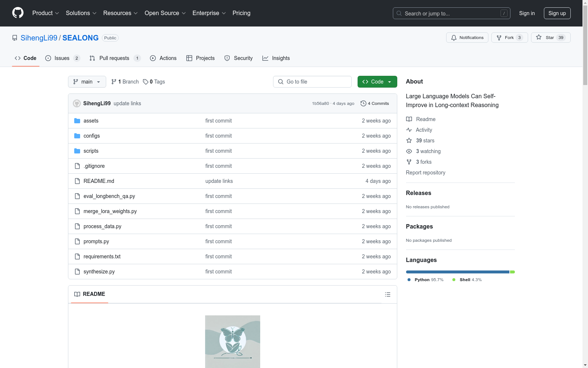Click the SEALONG butterfly logo image
Viewport: 588px width, 368px height.
pos(233,342)
